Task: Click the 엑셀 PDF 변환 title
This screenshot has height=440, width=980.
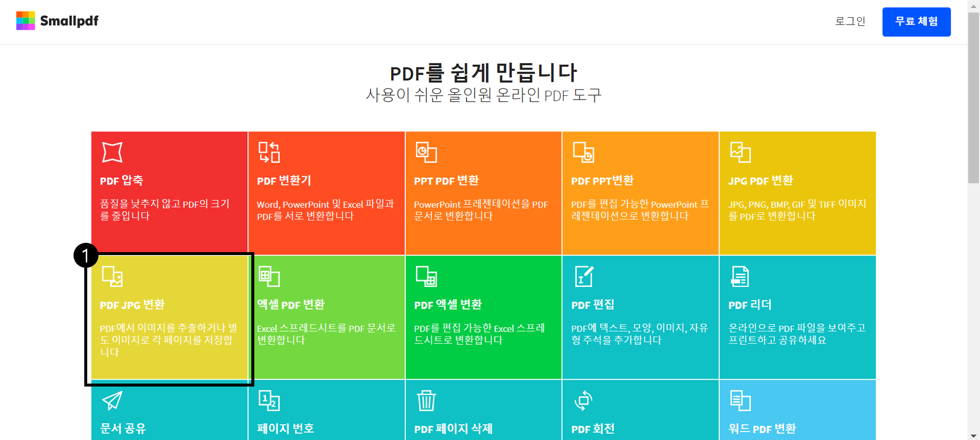Action: pyautogui.click(x=291, y=305)
